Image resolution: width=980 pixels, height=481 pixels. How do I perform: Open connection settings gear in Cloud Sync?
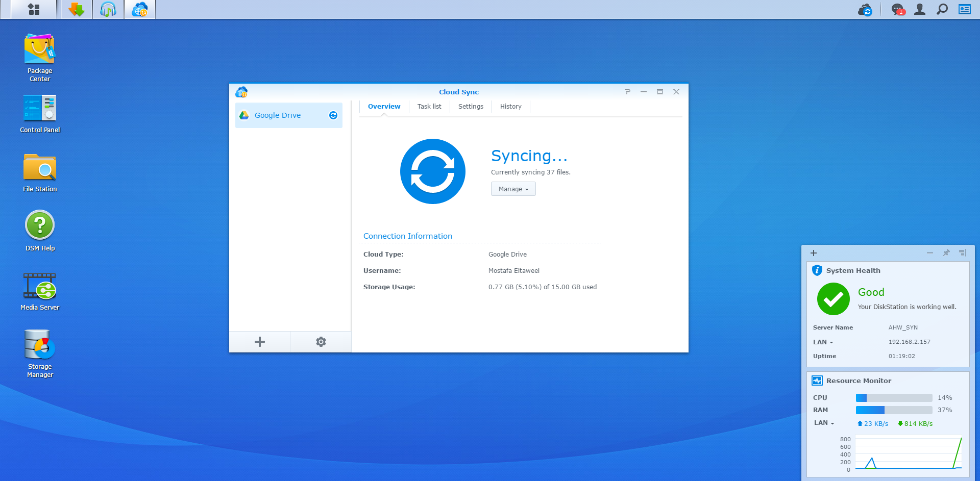(321, 342)
